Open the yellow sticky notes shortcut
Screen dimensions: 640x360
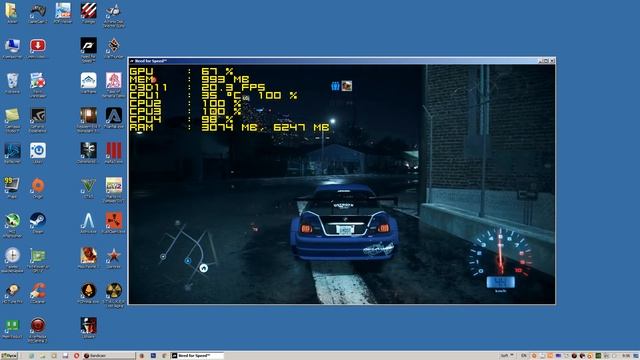pos(12,116)
